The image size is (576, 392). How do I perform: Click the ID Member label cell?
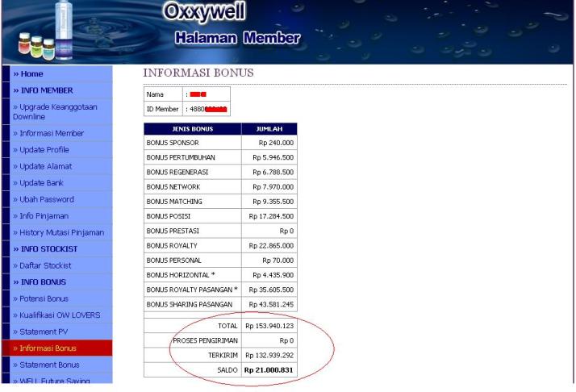click(x=163, y=109)
